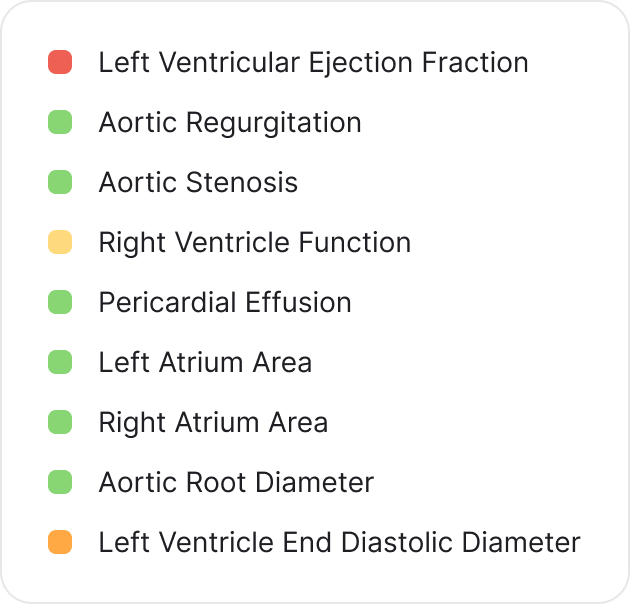Screen dimensions: 630x604
Task: Click the green Aortic Root Diameter swatch
Action: pyautogui.click(x=60, y=482)
